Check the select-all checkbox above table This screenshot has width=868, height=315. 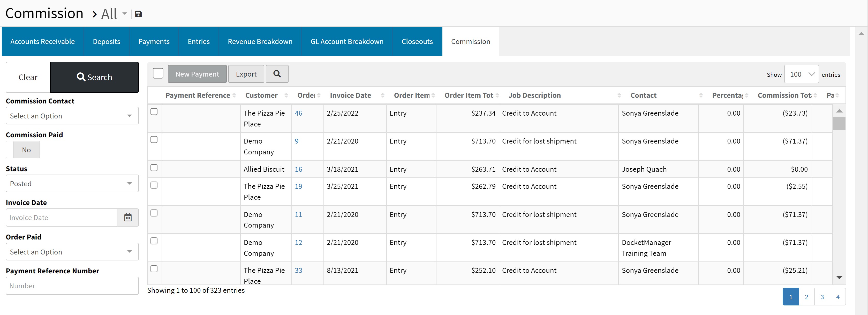click(158, 73)
